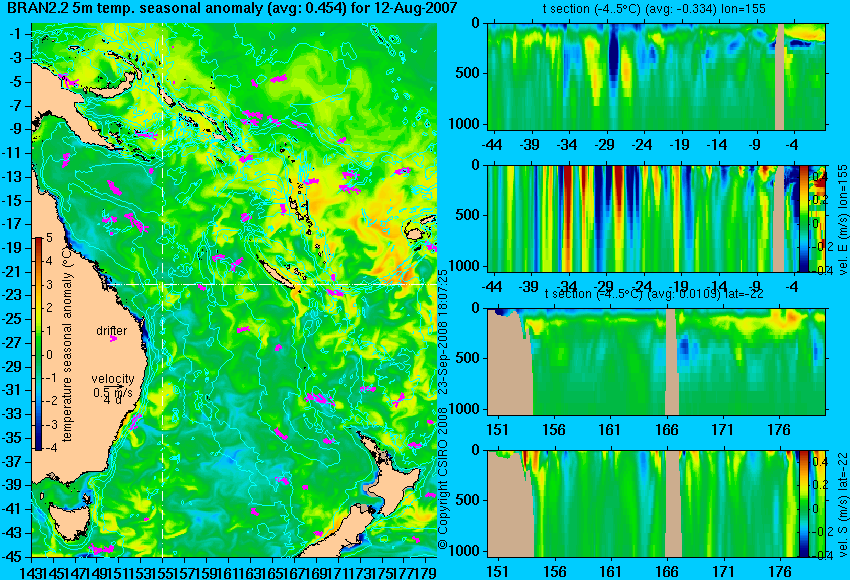Click the timestamp '23-Sep-2008 18:07:25'
The width and height of the screenshot is (850, 580).
pos(443,333)
